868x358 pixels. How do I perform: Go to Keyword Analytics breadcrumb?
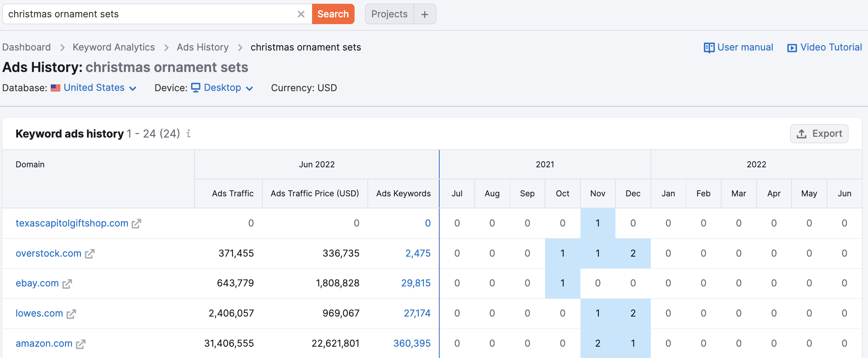click(114, 47)
